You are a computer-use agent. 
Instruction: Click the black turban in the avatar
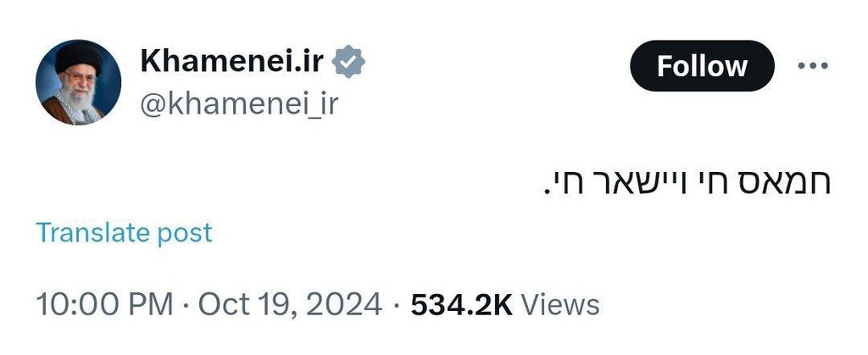(78, 57)
